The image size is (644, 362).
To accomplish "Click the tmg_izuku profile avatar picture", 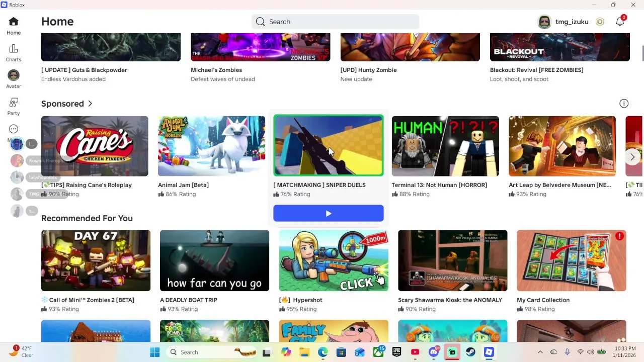I will click(x=544, y=22).
